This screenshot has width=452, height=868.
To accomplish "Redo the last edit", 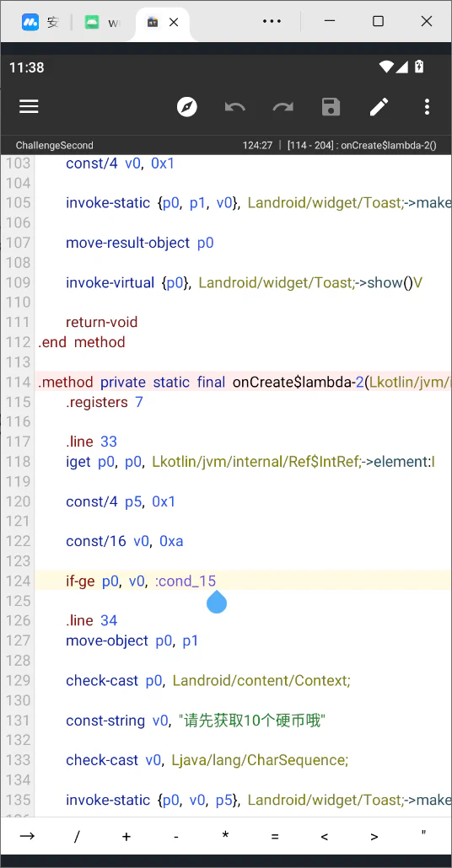I will point(283,106).
